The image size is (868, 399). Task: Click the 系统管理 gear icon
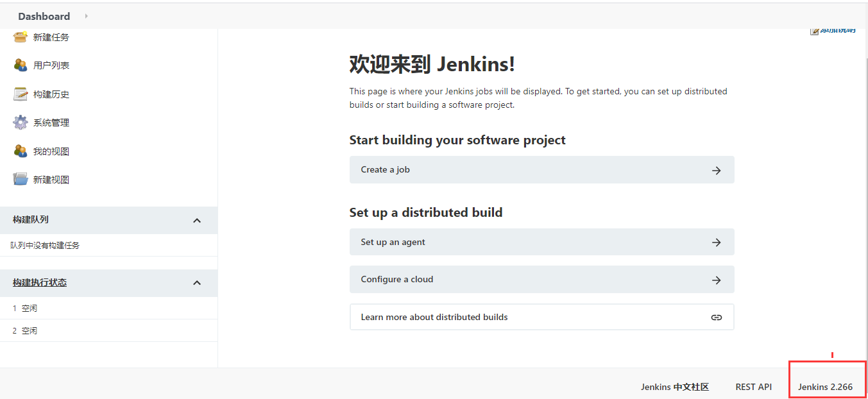pos(21,123)
